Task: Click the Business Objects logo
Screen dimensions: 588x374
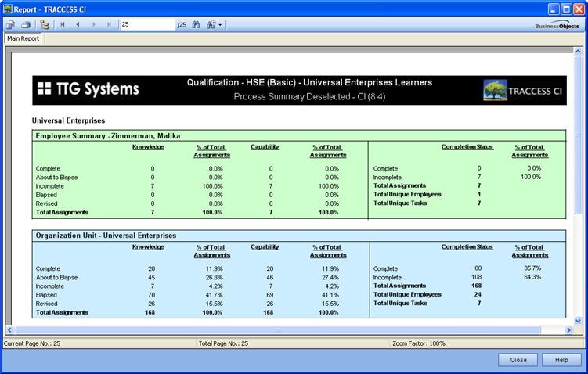Action: pyautogui.click(x=557, y=25)
